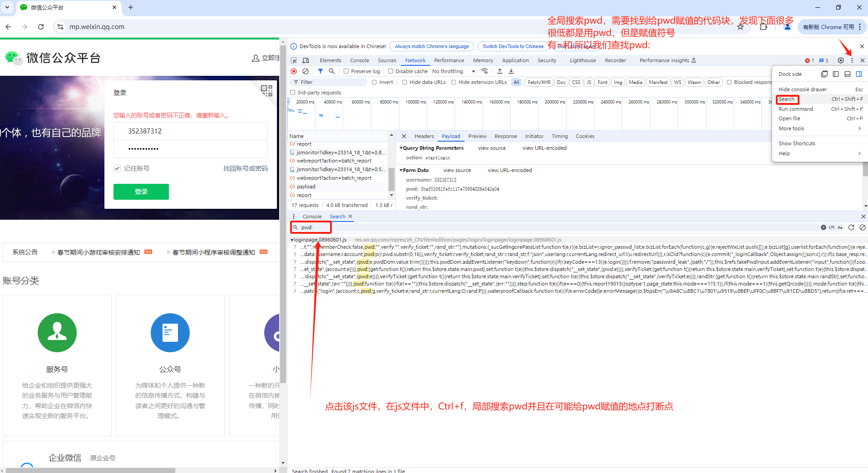Toggle regular expression search option
Screen dimensions: 868x473
coord(832,227)
